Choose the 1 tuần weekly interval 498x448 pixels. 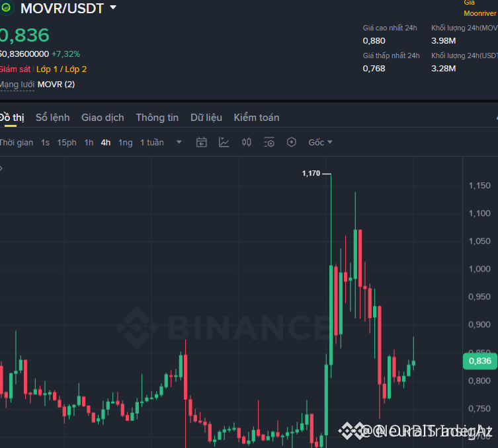152,143
